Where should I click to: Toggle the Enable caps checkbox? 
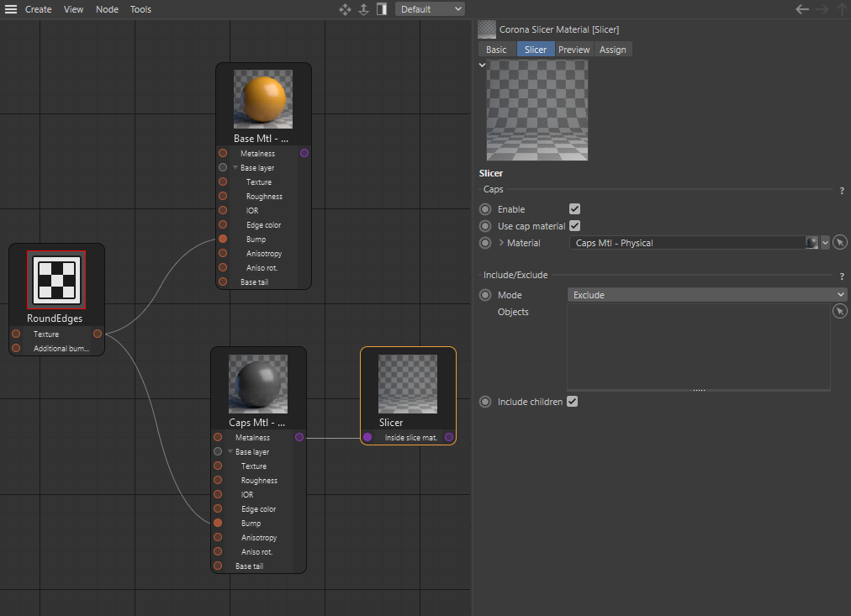(574, 208)
